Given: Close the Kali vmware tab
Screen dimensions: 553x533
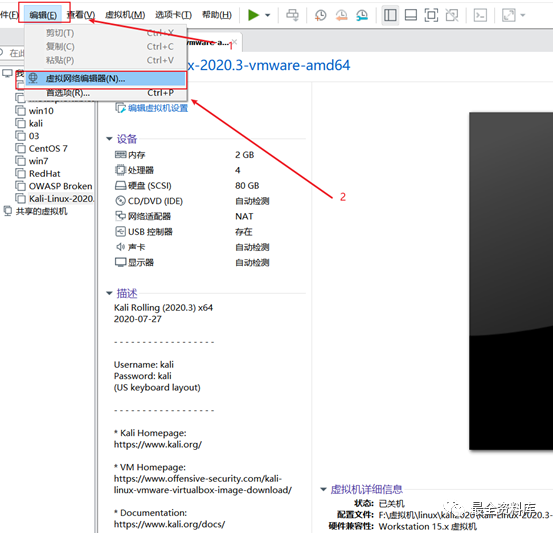Looking at the screenshot, I should pyautogui.click(x=235, y=42).
